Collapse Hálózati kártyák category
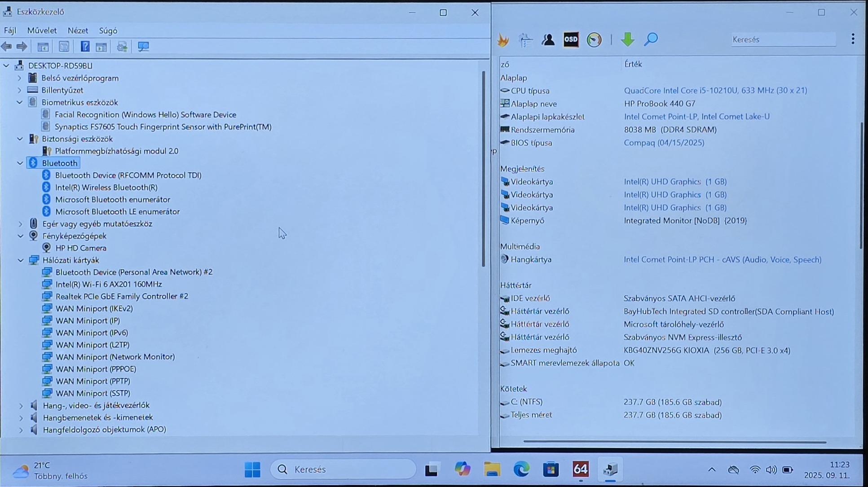Screen dimensions: 868x487 click(x=20, y=260)
